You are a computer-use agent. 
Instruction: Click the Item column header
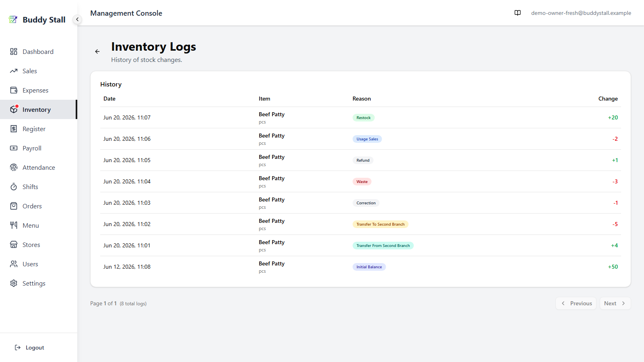pos(264,99)
